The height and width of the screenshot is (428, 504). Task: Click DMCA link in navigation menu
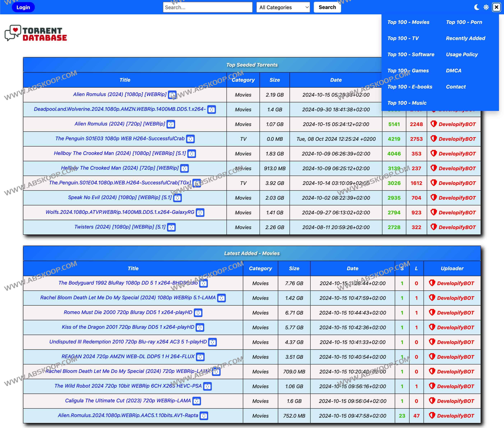pos(455,70)
